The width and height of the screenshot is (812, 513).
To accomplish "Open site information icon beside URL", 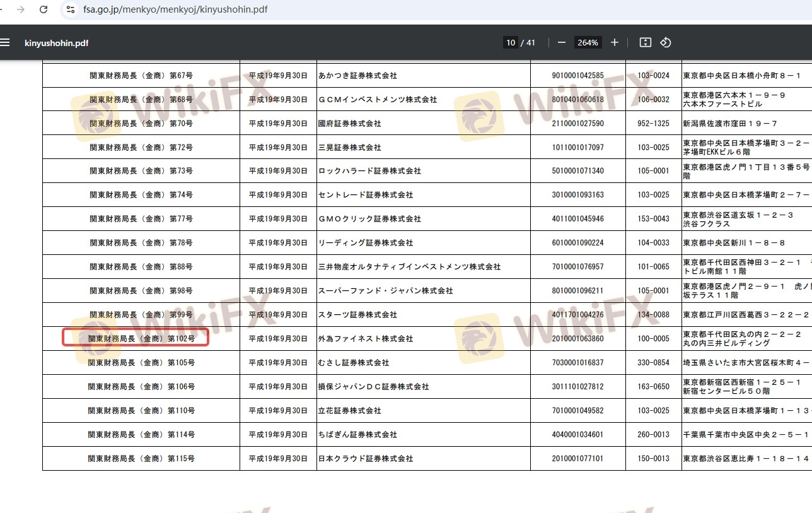I will [x=71, y=9].
